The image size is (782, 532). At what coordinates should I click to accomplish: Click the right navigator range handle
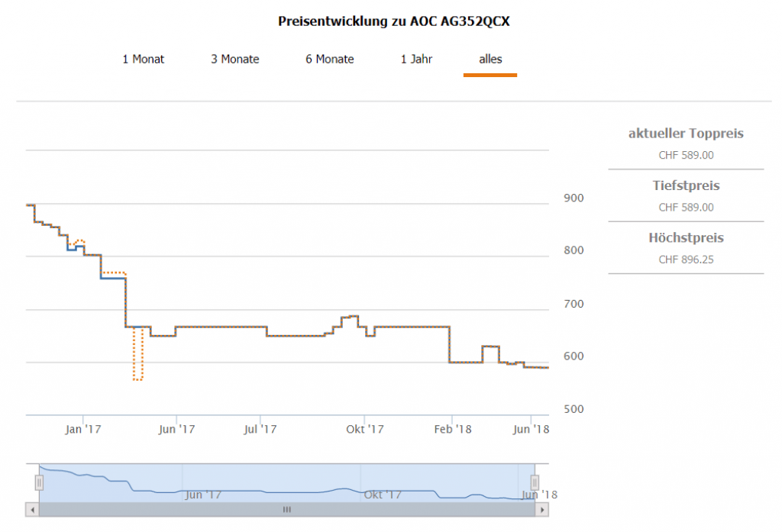pyautogui.click(x=535, y=482)
